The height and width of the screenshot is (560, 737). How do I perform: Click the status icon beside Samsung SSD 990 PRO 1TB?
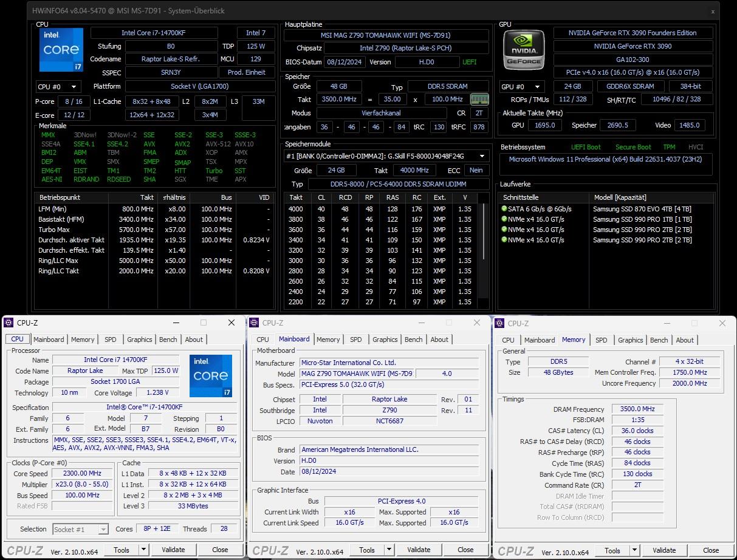click(x=504, y=219)
